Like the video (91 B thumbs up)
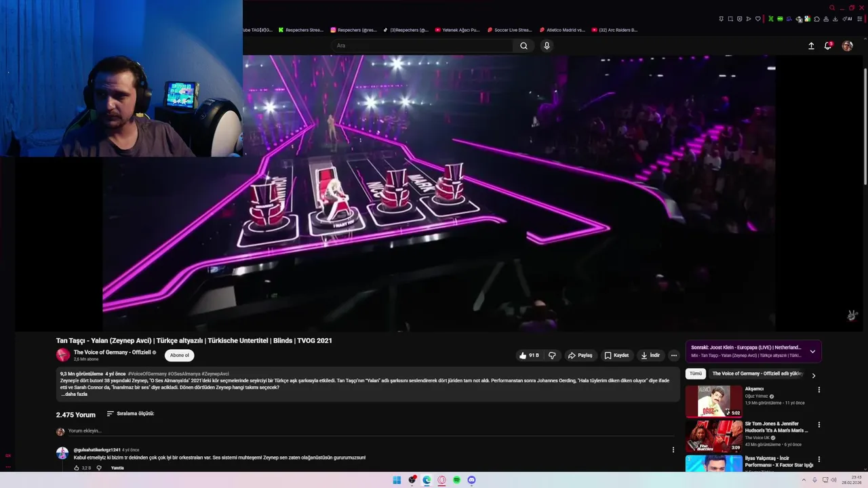Viewport: 868px width, 488px height. [529, 355]
